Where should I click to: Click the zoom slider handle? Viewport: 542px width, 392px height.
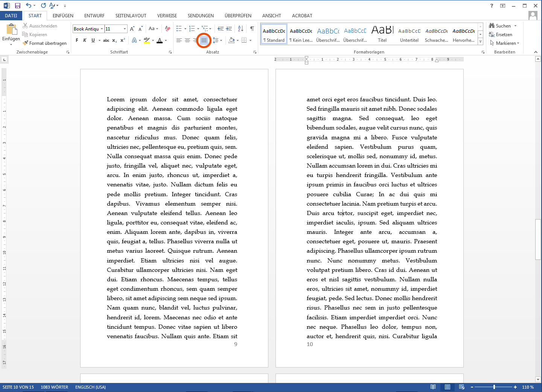click(494, 387)
